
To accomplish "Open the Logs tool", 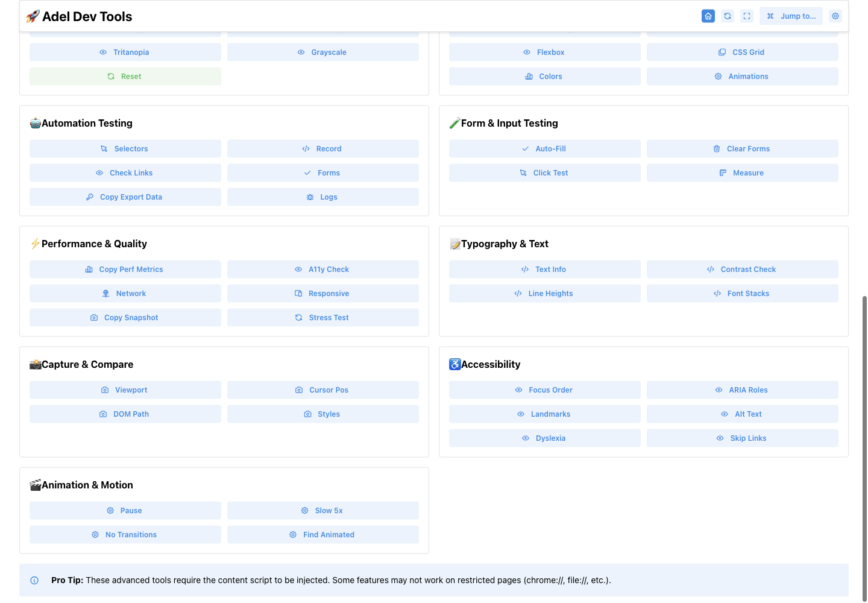I will (x=323, y=197).
